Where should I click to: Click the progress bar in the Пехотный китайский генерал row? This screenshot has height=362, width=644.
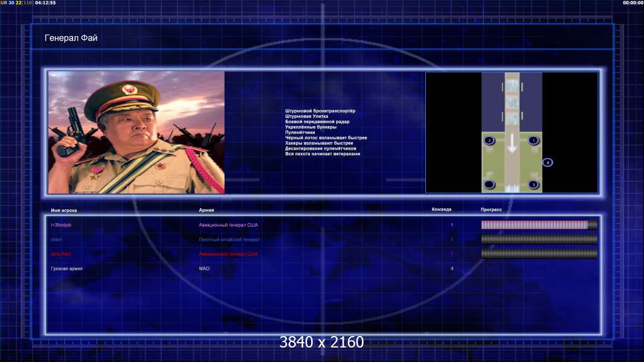(x=539, y=240)
